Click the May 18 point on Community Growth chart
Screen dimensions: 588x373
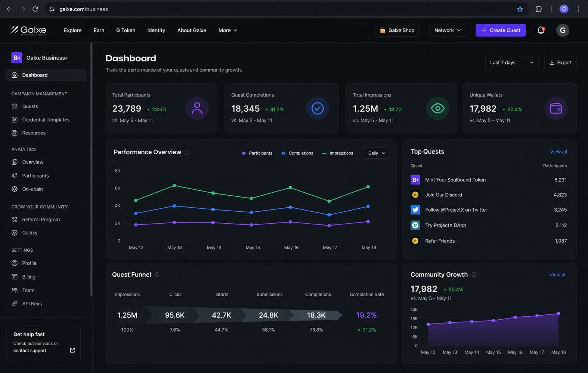click(x=558, y=314)
